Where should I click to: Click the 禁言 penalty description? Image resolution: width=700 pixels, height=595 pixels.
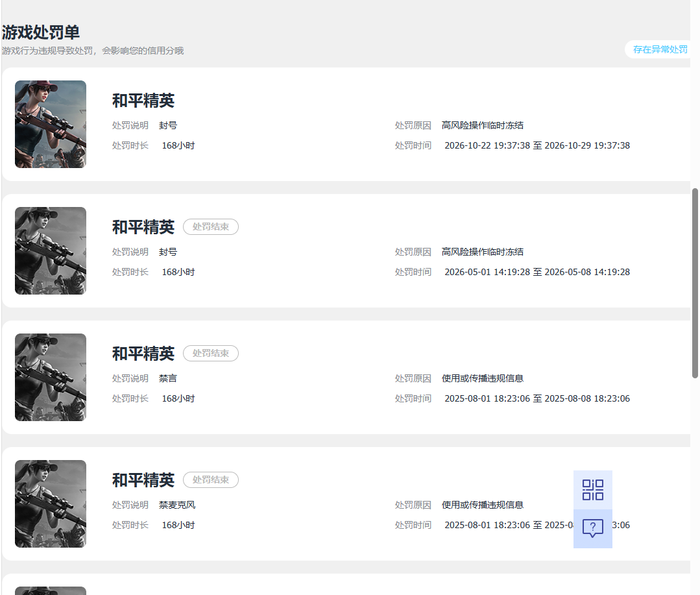pos(168,378)
